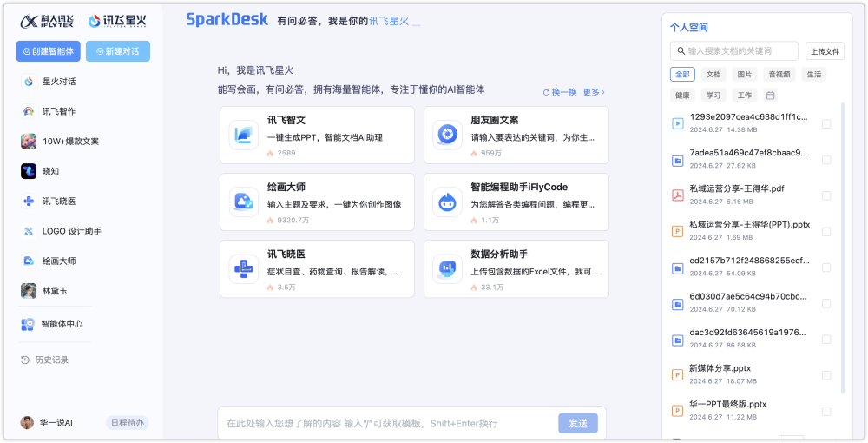The height and width of the screenshot is (443, 868).
Task: Open 数据分析助手 card title
Action: click(499, 255)
